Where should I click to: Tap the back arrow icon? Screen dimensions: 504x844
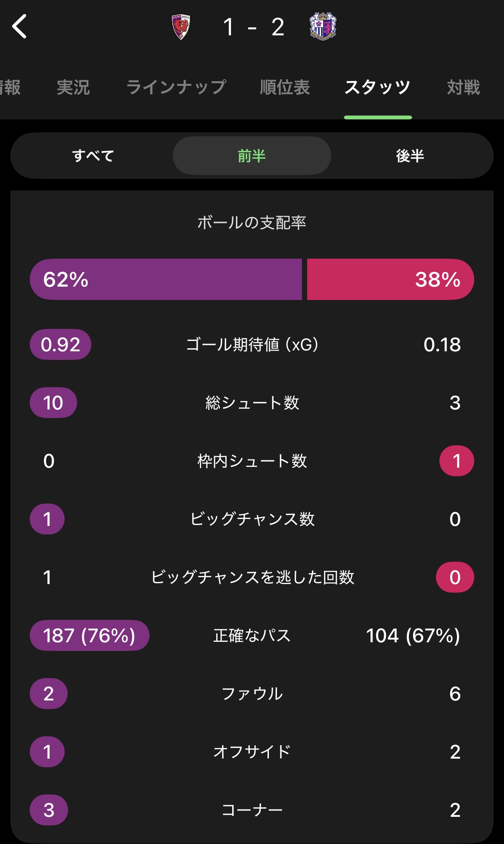pyautogui.click(x=19, y=27)
